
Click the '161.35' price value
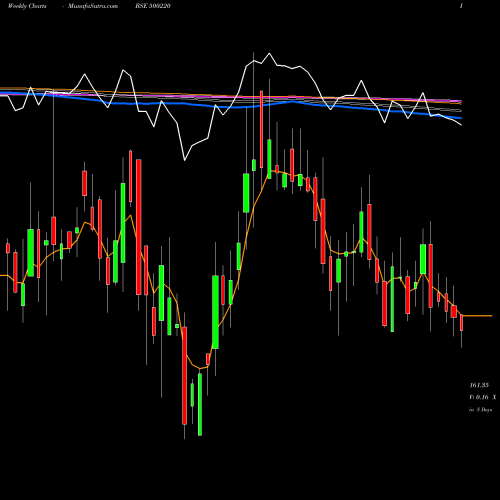pos(479,385)
